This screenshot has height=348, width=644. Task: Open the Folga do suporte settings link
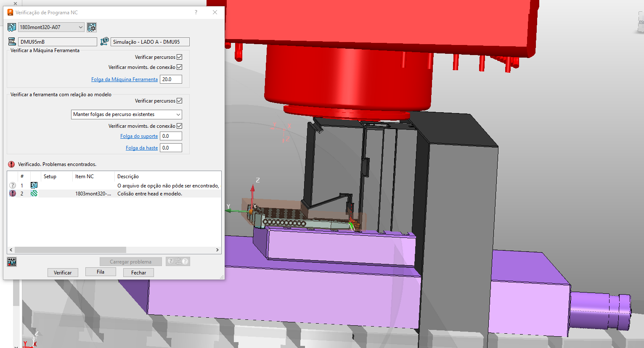pyautogui.click(x=139, y=136)
